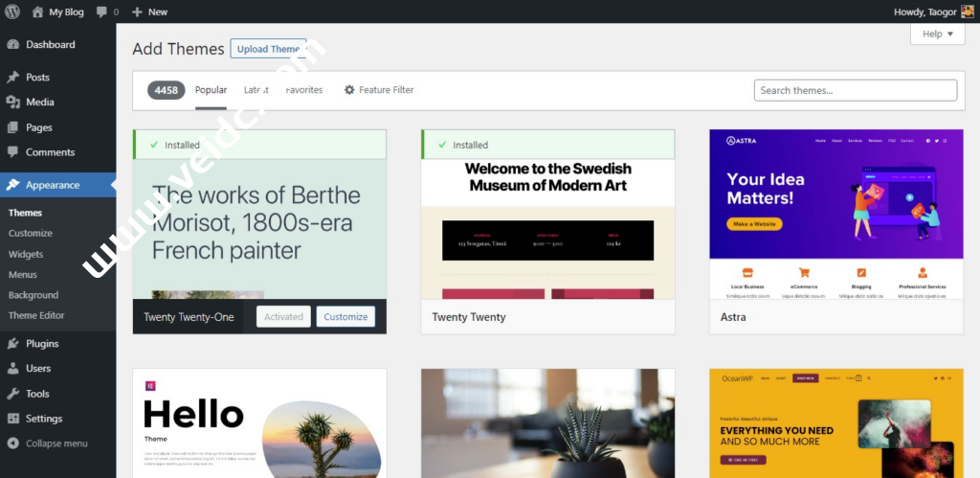Screen dimensions: 980x478
Task: Open the OceanWP theme thumbnail
Action: (x=836, y=423)
